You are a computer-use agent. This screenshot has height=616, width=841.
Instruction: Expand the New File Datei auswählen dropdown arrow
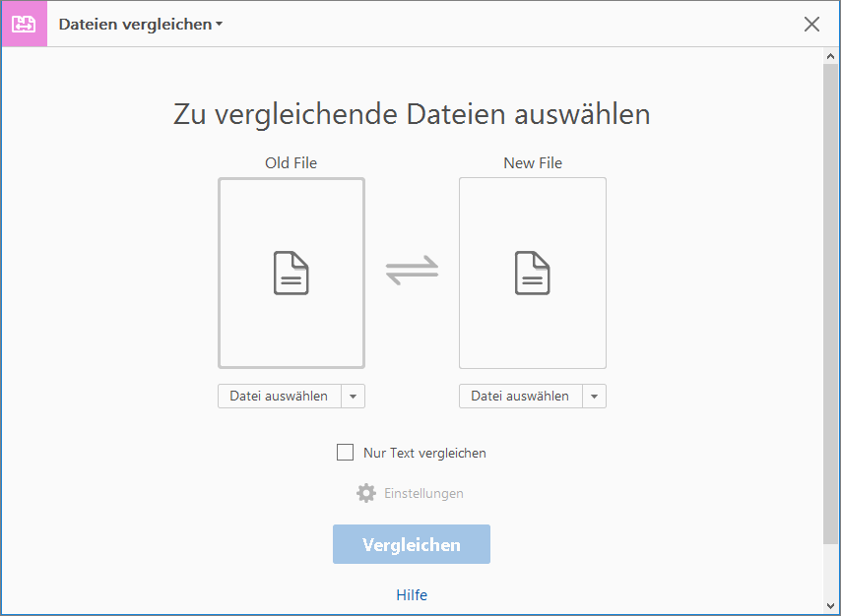[595, 396]
